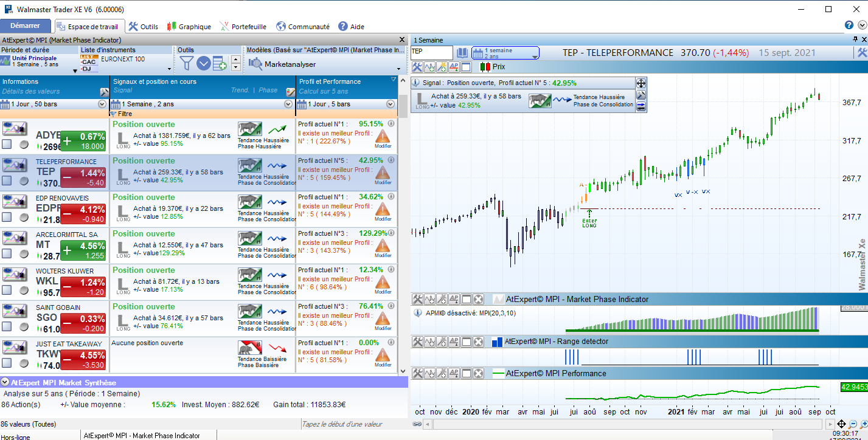
Task: Click the maximize pane square icon in Prix toolbar
Action: pyautogui.click(x=466, y=67)
